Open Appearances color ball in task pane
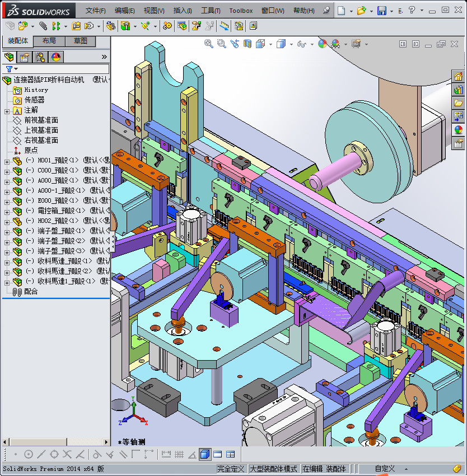Image resolution: width=467 pixels, height=476 pixels. [458, 130]
